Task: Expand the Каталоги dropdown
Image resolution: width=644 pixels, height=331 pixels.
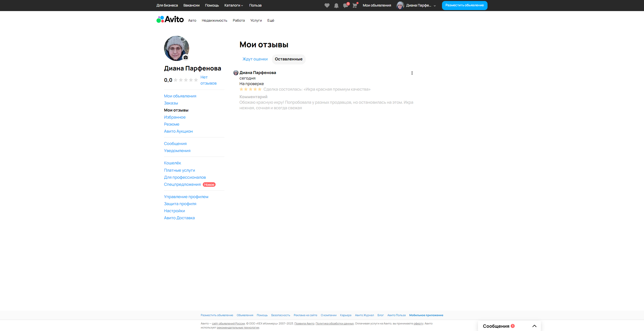Action: pos(233,5)
